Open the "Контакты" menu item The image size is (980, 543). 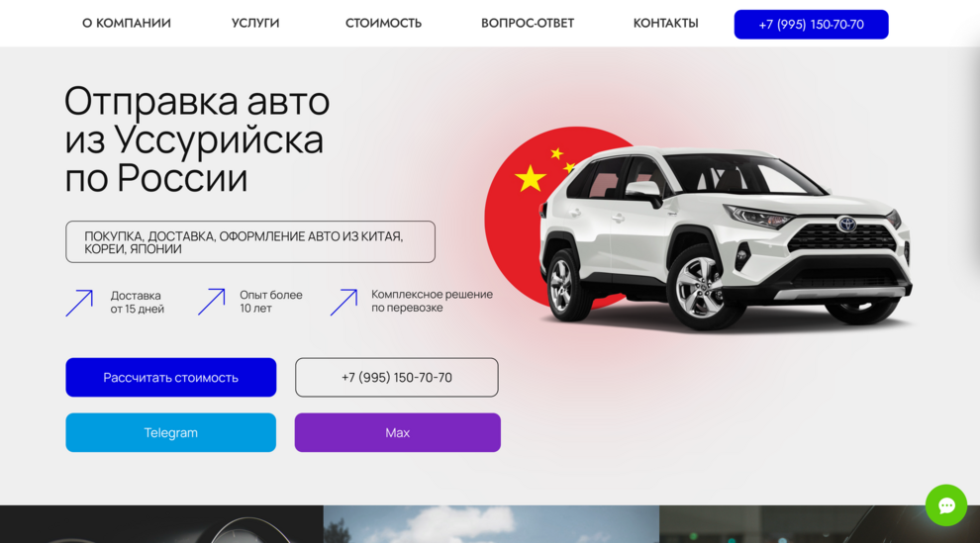tap(665, 23)
